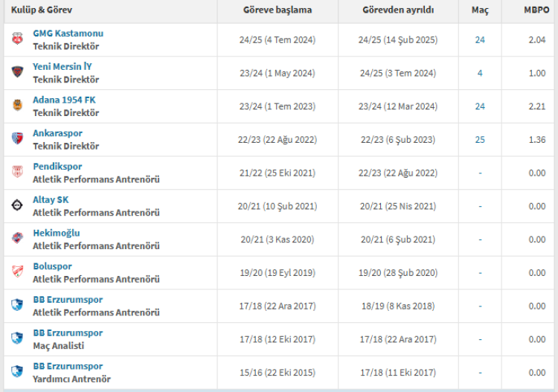Click the Maç column header
This screenshot has width=558, height=392.
480,10
